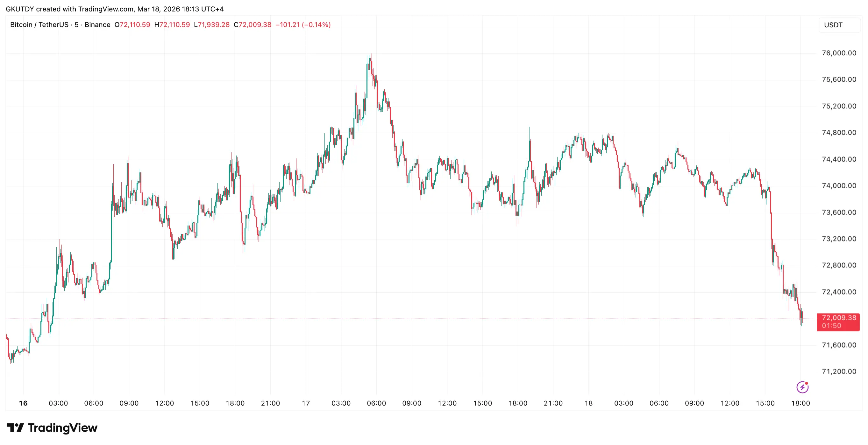Click the date label 16 on time axis
The image size is (868, 445).
click(23, 403)
